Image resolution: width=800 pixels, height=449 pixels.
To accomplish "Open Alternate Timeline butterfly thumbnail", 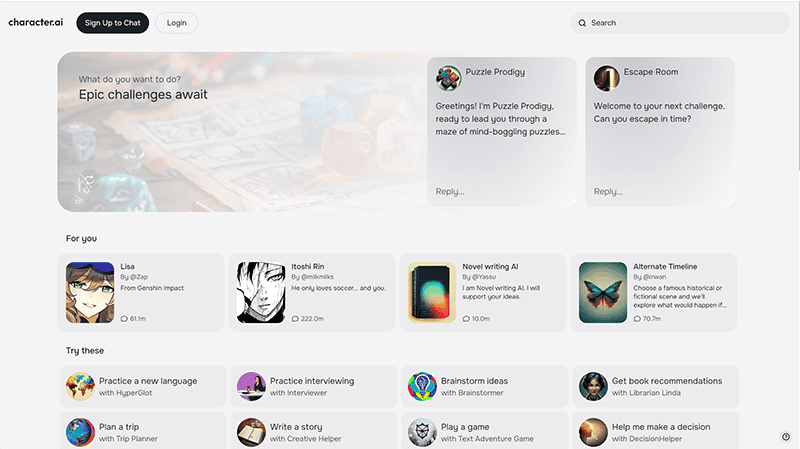I will coord(603,292).
